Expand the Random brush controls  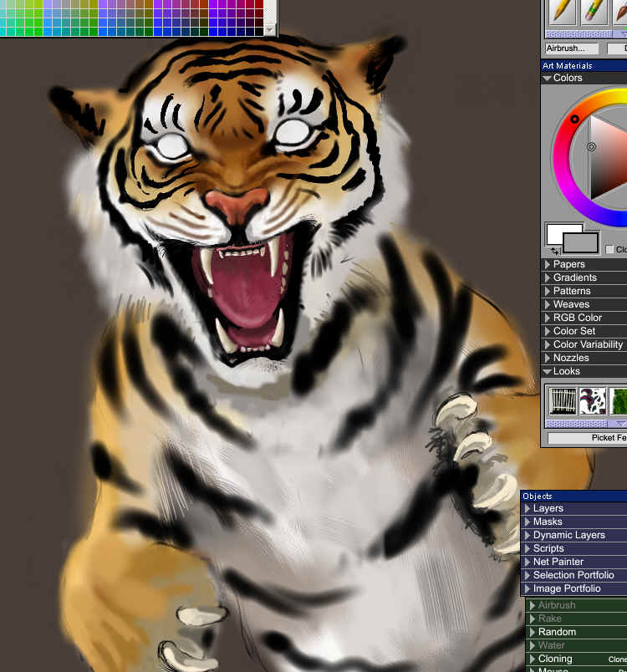coord(532,632)
